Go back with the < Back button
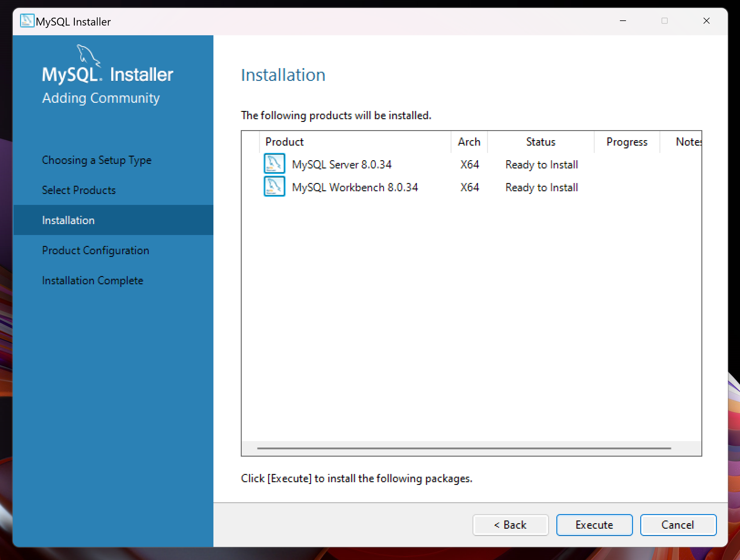The width and height of the screenshot is (740, 560). 510,524
